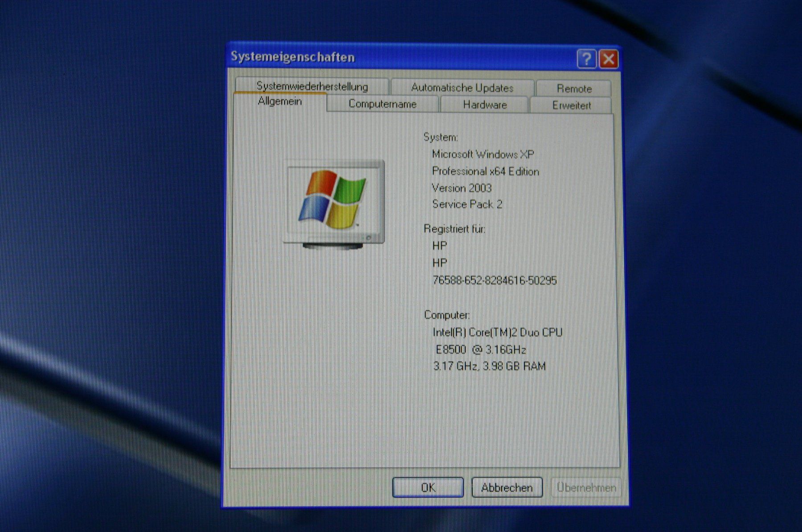Click the 'Registriert für:' label
This screenshot has width=802, height=532.
[x=454, y=229]
